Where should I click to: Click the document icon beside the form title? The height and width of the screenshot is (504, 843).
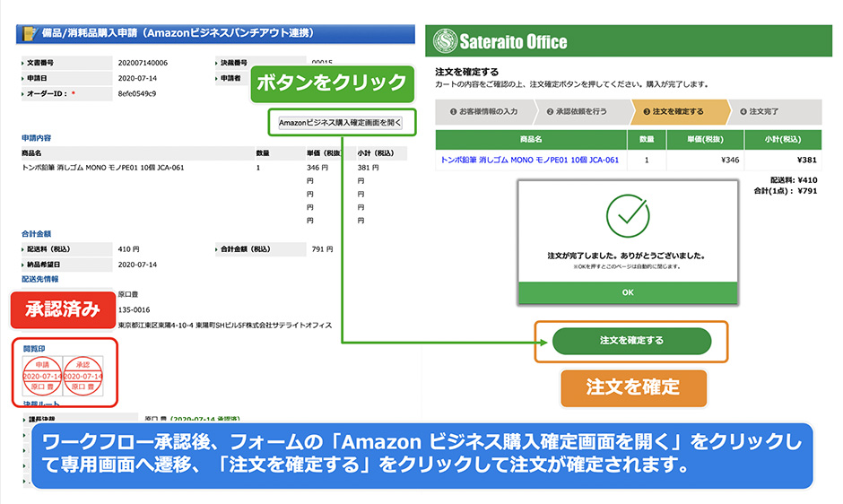coord(27,34)
